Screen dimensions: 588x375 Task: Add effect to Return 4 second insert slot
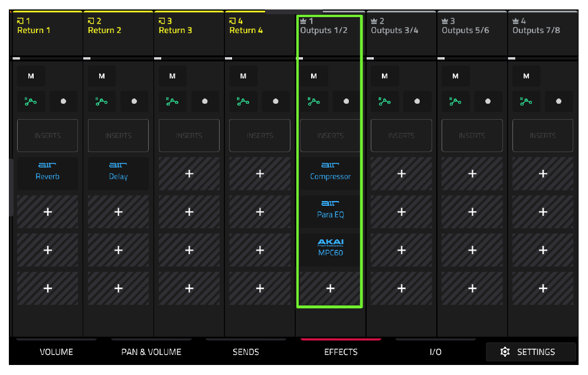(x=260, y=212)
